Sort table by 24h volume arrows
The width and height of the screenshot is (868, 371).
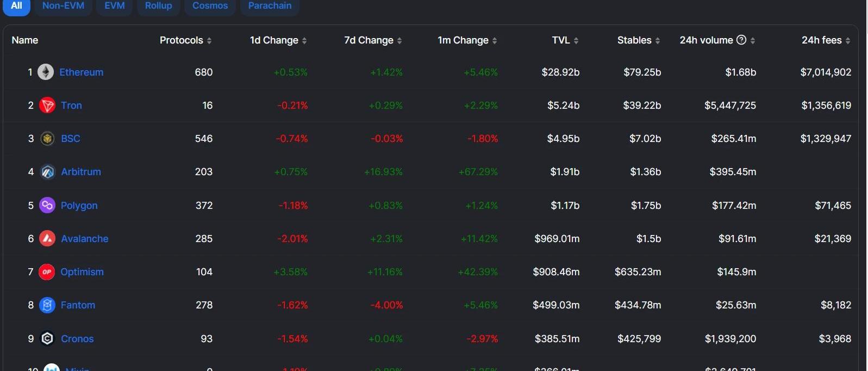pos(753,41)
